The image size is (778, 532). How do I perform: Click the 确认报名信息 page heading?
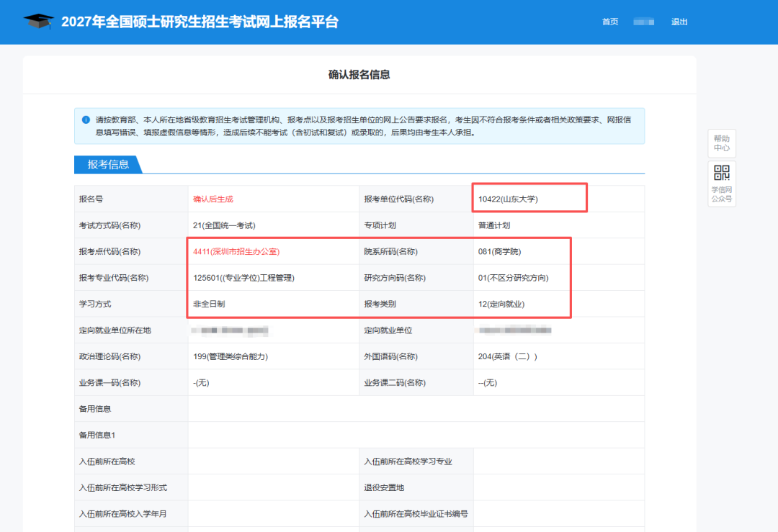point(359,75)
